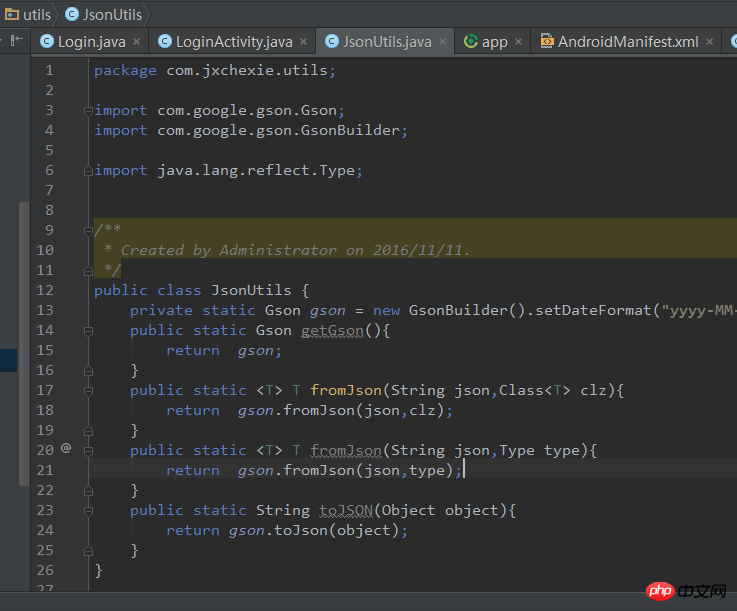Image resolution: width=737 pixels, height=611 pixels.
Task: Close the Login.java tab
Action: pyautogui.click(x=137, y=41)
